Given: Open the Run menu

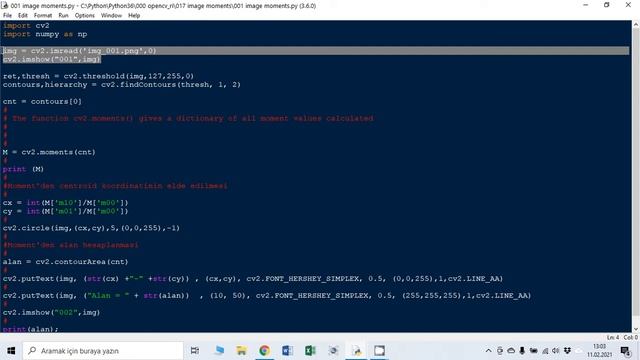Looking at the screenshot, I should (x=63, y=16).
